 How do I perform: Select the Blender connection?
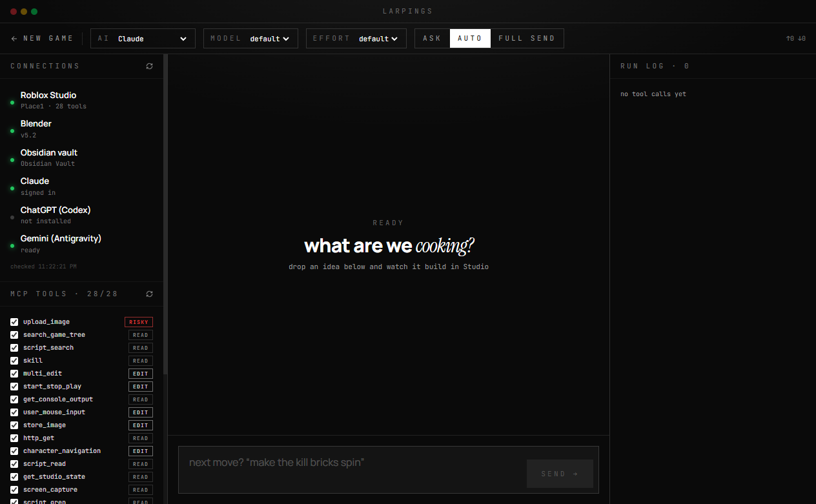pyautogui.click(x=81, y=129)
